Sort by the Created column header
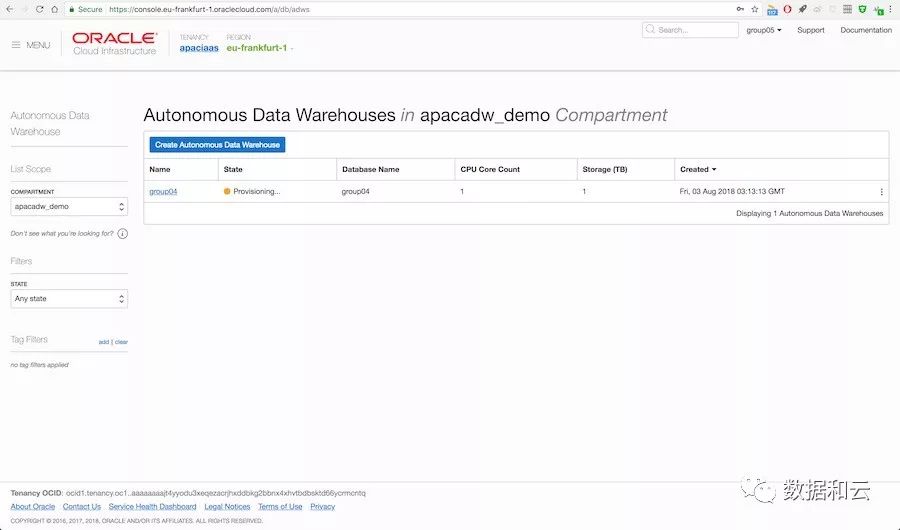This screenshot has width=900, height=530. click(x=697, y=169)
